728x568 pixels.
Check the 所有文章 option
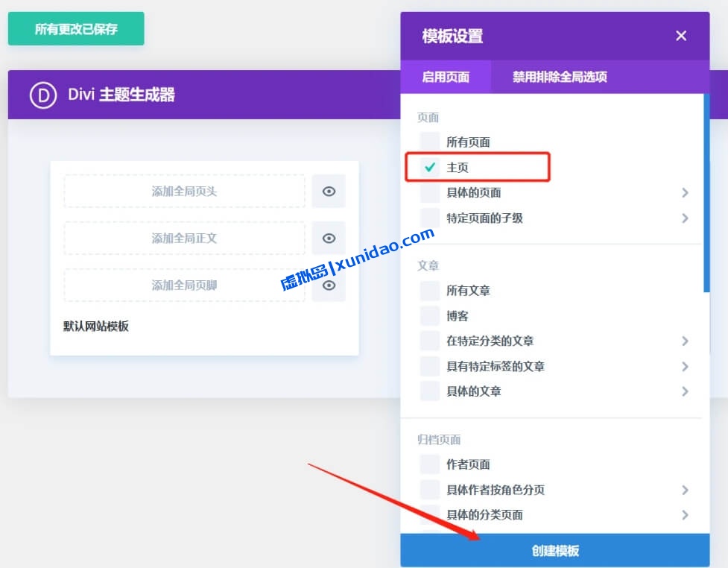(x=428, y=291)
